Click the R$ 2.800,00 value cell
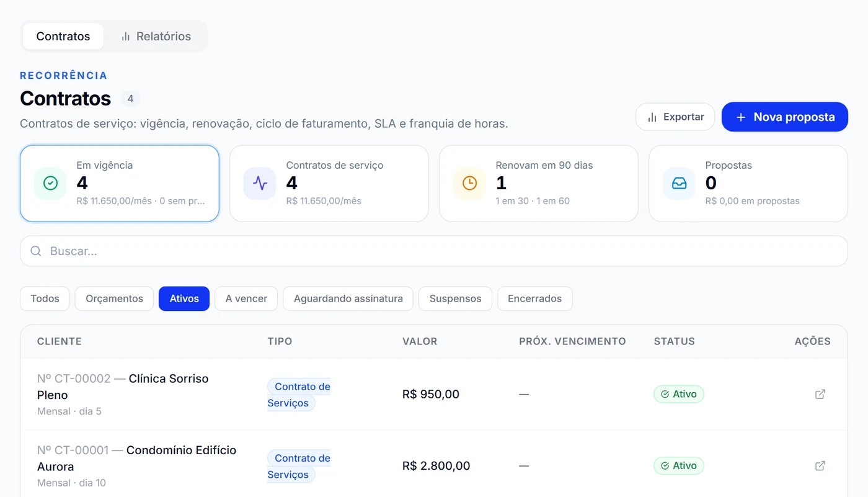Viewport: 868px width, 497px height. pos(436,465)
